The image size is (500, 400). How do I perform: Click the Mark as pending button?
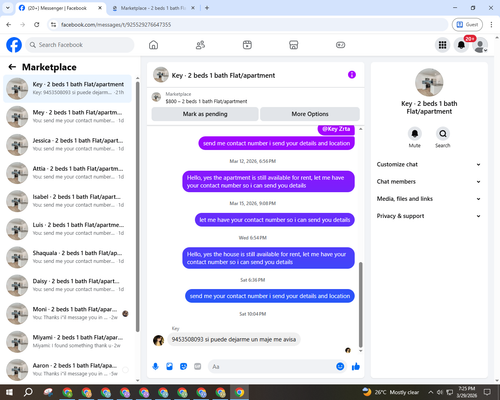coord(205,114)
